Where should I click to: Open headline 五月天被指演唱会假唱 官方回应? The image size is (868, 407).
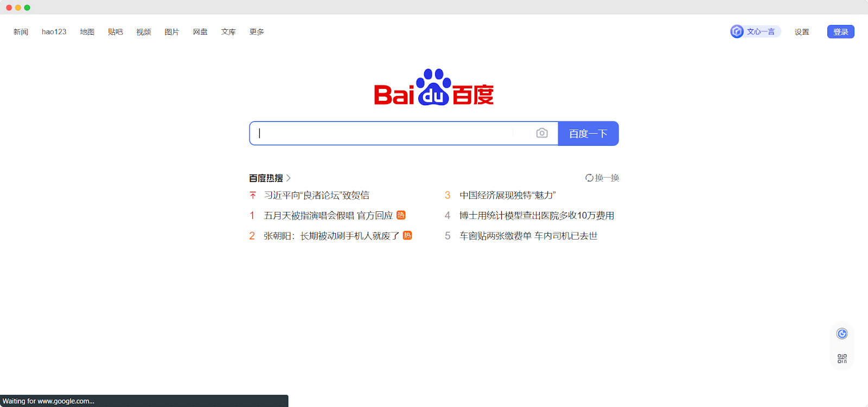[x=328, y=215]
